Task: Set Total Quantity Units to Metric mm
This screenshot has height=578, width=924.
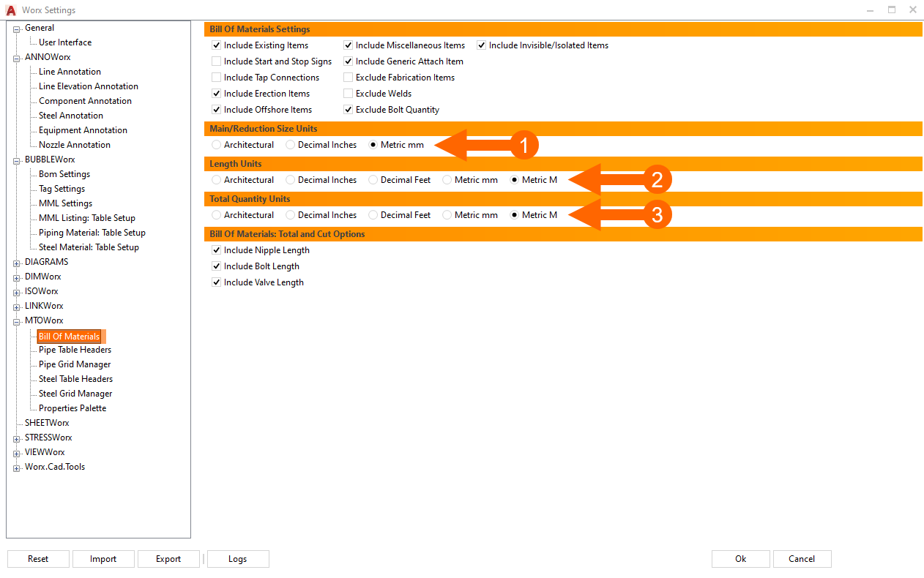Action: tap(447, 215)
